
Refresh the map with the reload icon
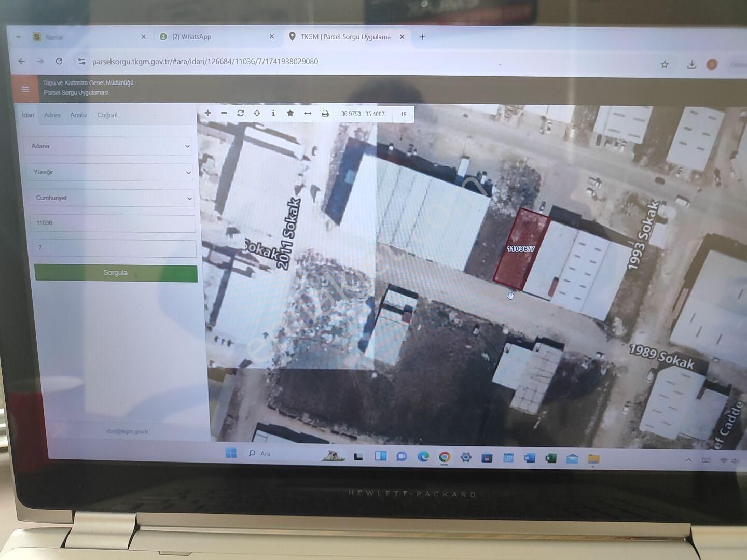(x=241, y=113)
